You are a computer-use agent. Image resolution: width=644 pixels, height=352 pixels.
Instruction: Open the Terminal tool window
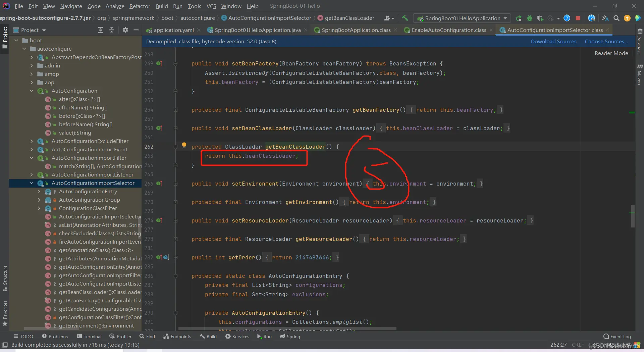[89, 337]
